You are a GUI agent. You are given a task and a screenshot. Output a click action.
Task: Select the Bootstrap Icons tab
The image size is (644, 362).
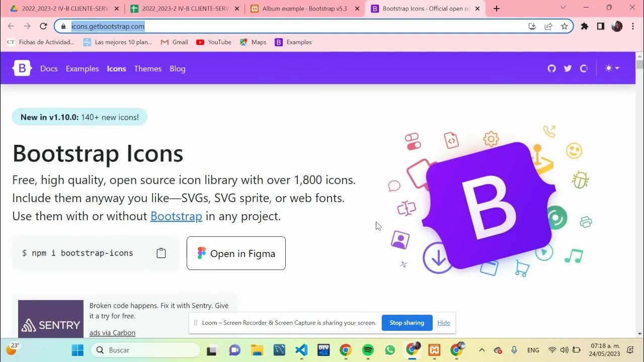tap(425, 9)
